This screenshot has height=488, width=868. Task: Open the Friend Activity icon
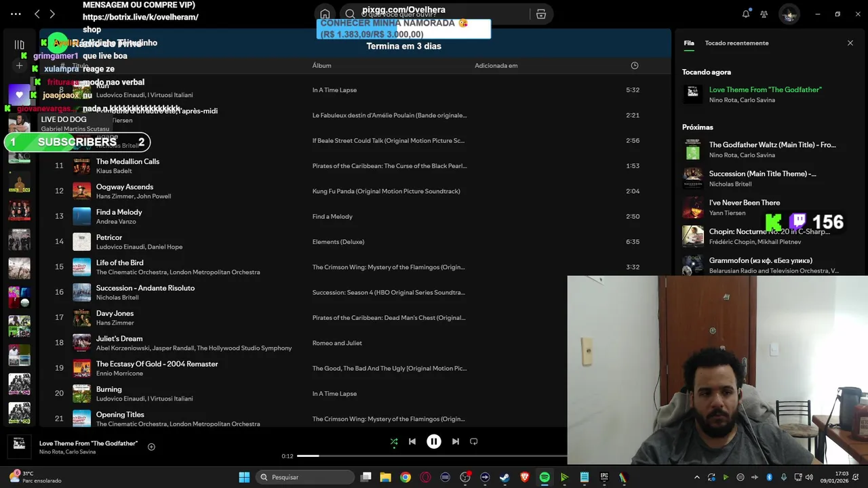[x=764, y=14]
